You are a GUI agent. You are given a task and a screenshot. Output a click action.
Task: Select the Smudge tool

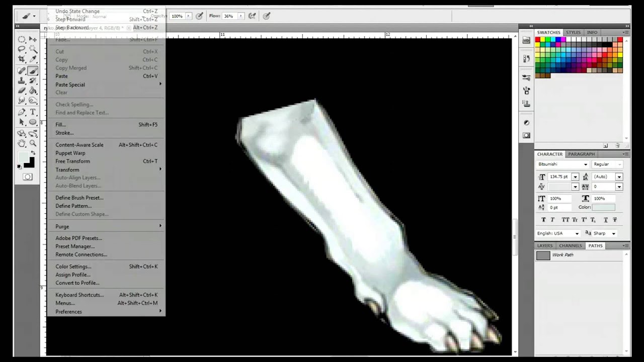coord(22,101)
